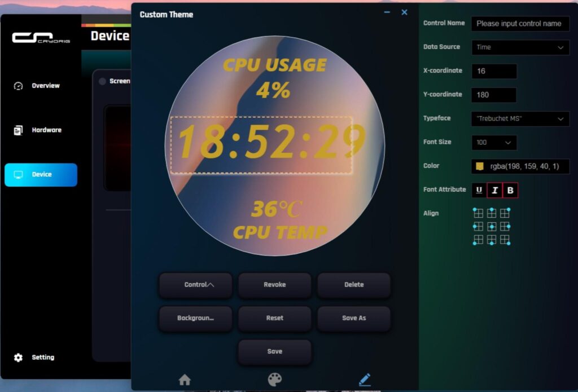
Task: Select the Screen radio button
Action: 103,81
